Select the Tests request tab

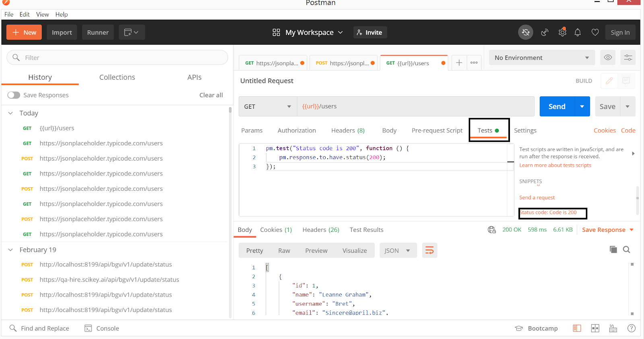point(489,130)
